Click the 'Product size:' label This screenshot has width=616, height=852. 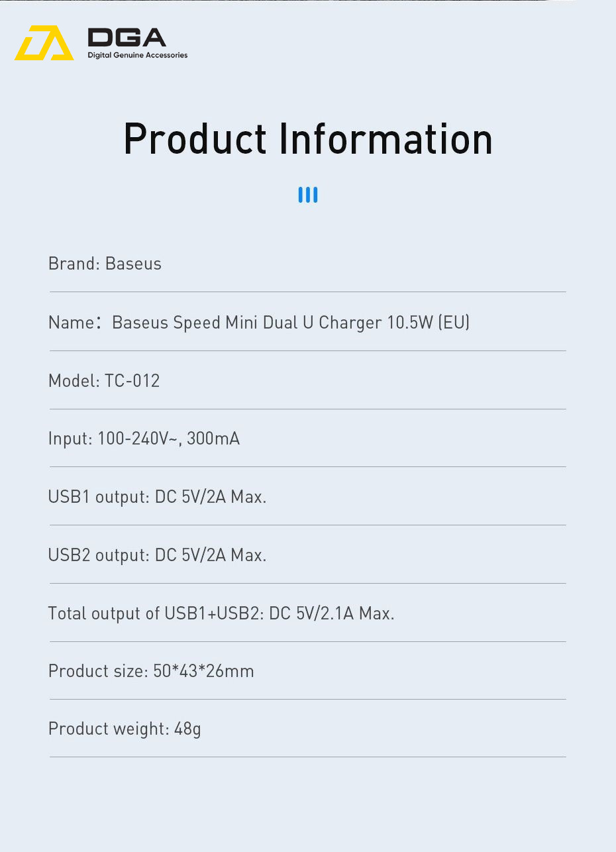97,671
